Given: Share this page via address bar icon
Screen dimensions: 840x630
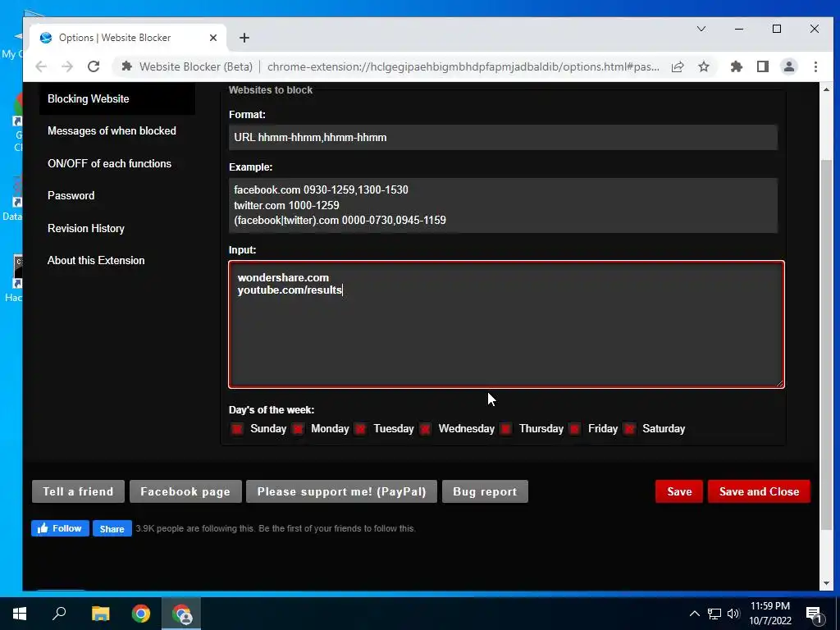Looking at the screenshot, I should coord(678,66).
